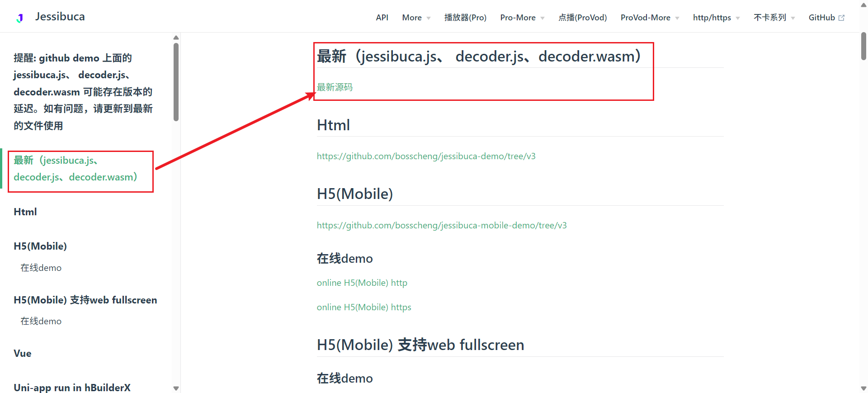This screenshot has width=868, height=393.
Task: Open the 最新源码 link
Action: point(335,87)
